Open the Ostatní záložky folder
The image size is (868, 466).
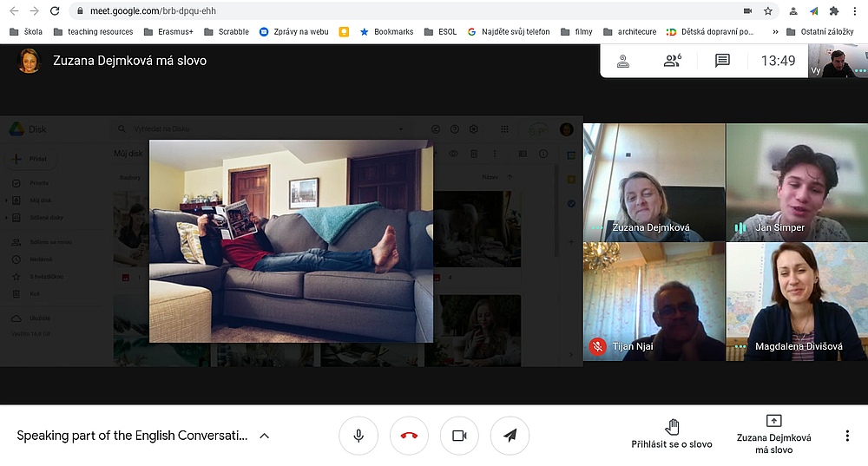click(x=820, y=31)
